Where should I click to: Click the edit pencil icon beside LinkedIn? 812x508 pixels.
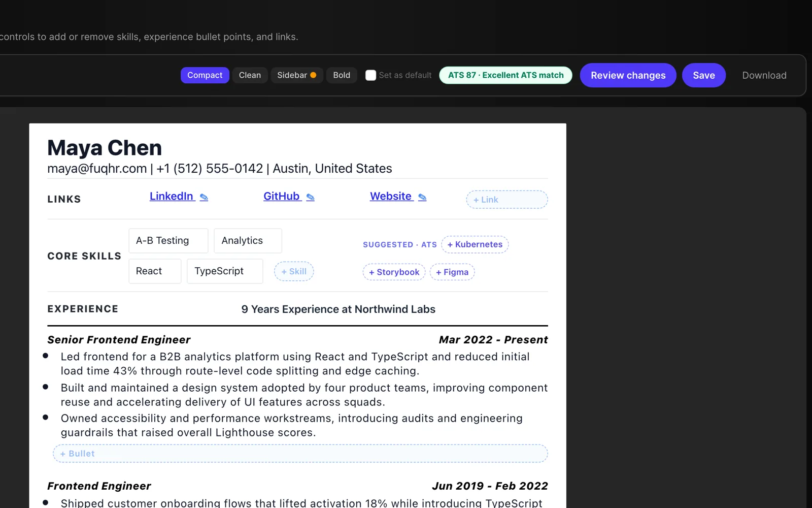point(204,197)
